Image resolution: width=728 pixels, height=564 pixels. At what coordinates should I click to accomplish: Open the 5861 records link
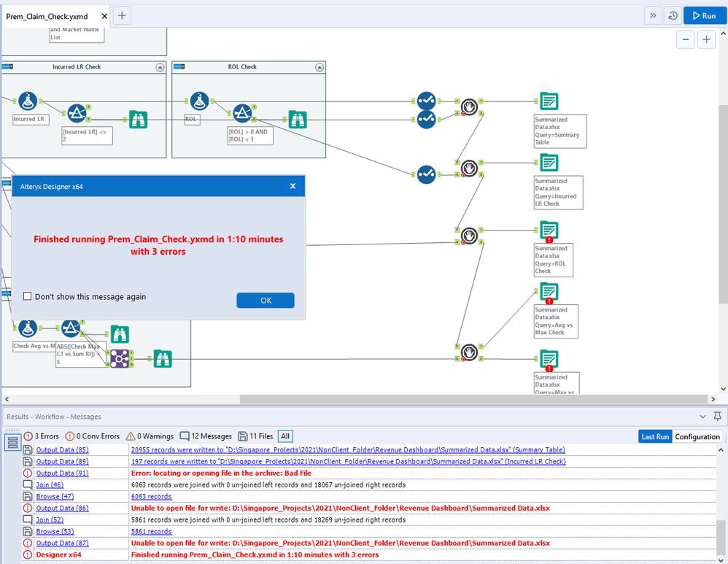tap(151, 531)
